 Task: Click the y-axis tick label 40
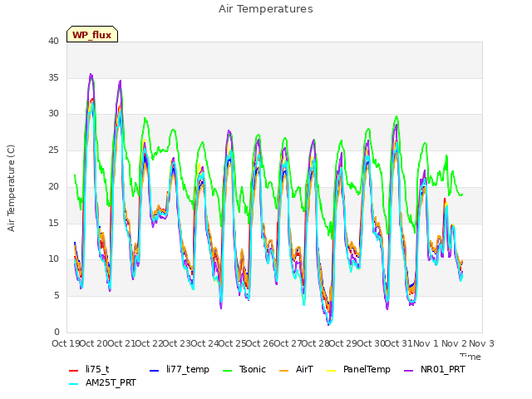coord(53,41)
